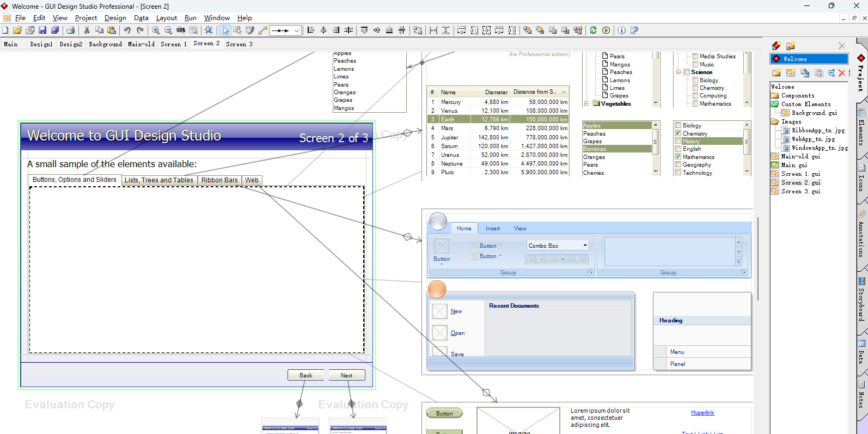Screen dimensions: 868x434
Task: Click the Copy toolbar icon
Action: (99, 30)
